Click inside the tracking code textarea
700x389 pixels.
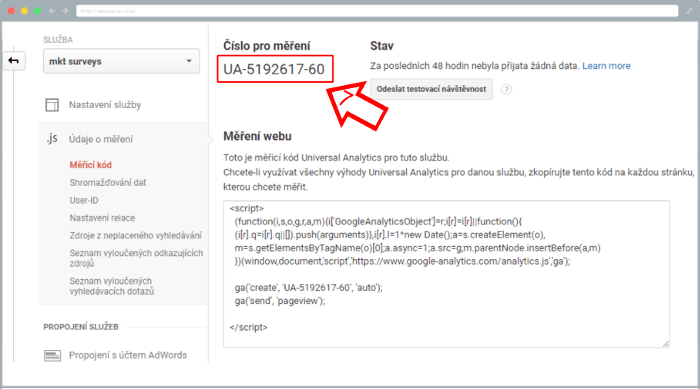pyautogui.click(x=446, y=274)
